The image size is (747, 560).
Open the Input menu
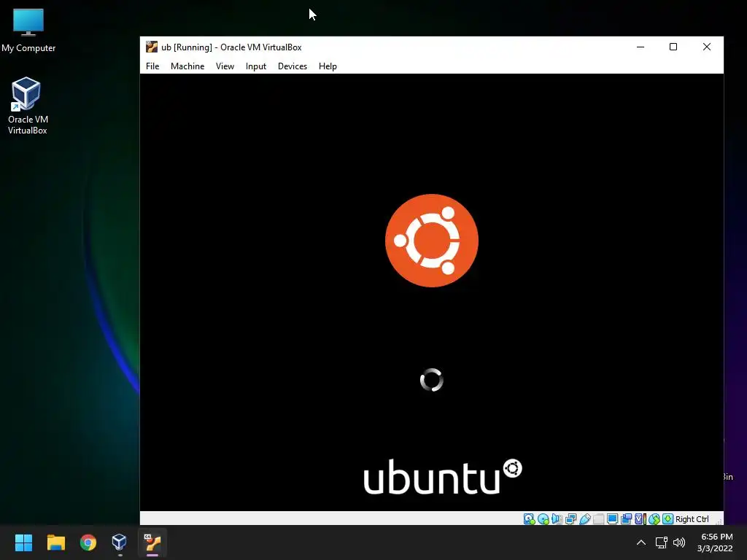click(256, 66)
